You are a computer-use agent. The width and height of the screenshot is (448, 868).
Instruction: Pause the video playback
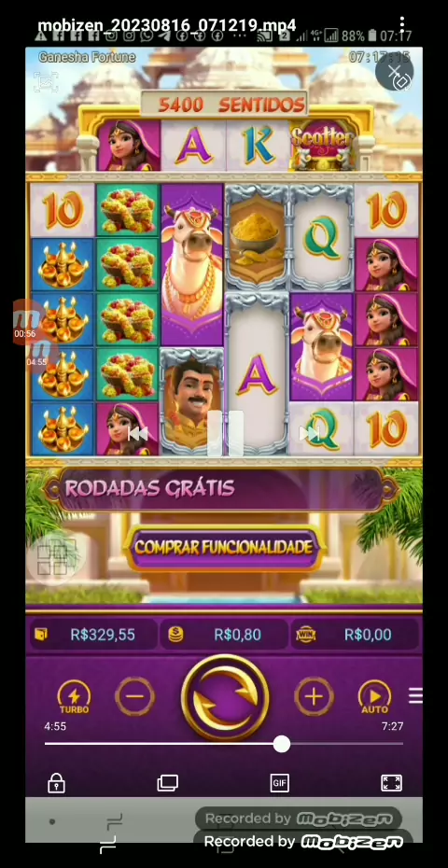tap(225, 433)
